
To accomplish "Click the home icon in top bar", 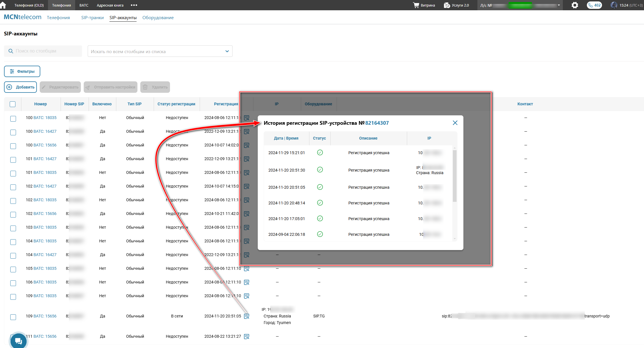I will point(3,5).
